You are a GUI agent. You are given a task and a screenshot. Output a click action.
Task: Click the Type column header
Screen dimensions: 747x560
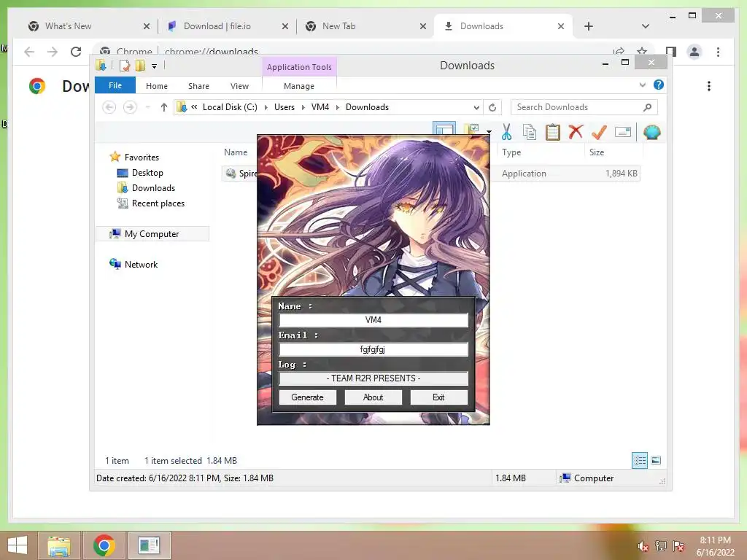pyautogui.click(x=541, y=152)
